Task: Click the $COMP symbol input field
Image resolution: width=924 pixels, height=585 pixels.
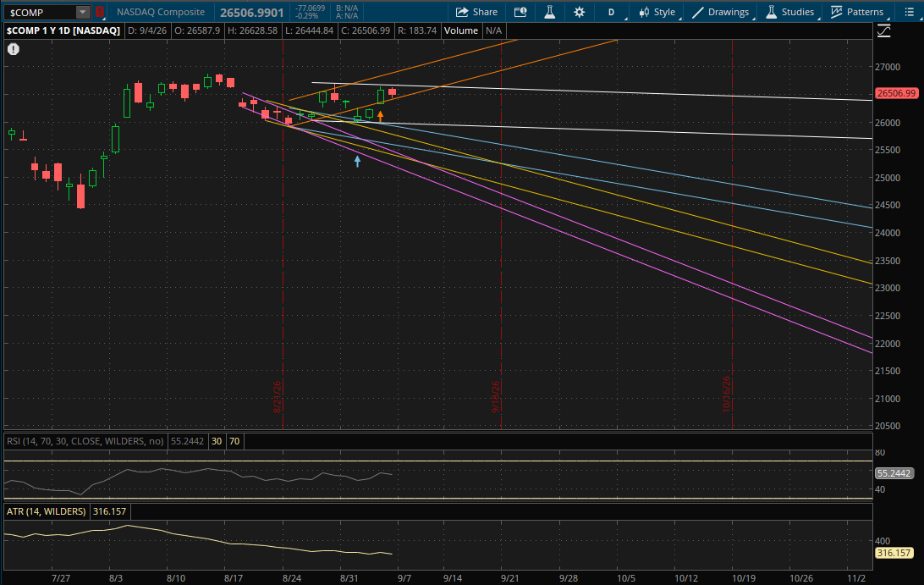Action: tap(40, 12)
